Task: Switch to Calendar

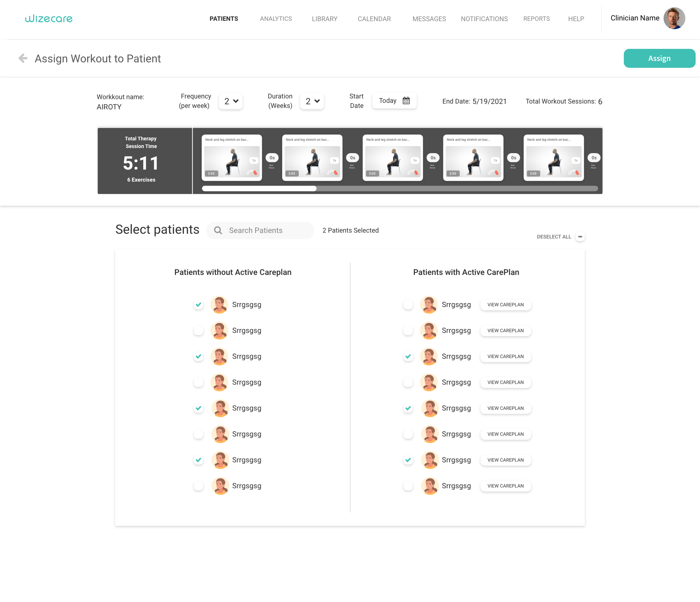Action: pyautogui.click(x=374, y=19)
